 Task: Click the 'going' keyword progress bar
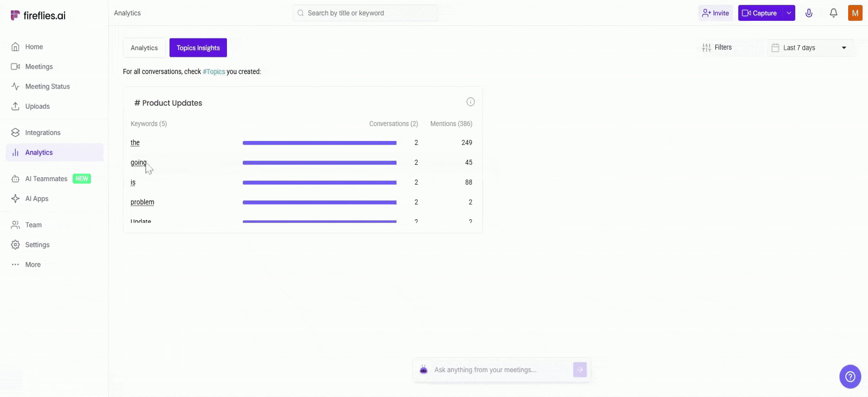click(319, 163)
